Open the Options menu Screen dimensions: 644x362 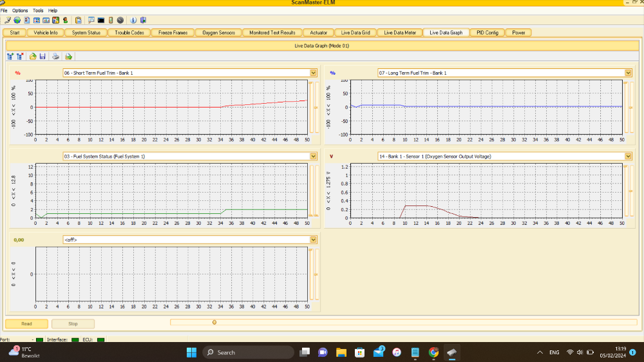[20, 11]
